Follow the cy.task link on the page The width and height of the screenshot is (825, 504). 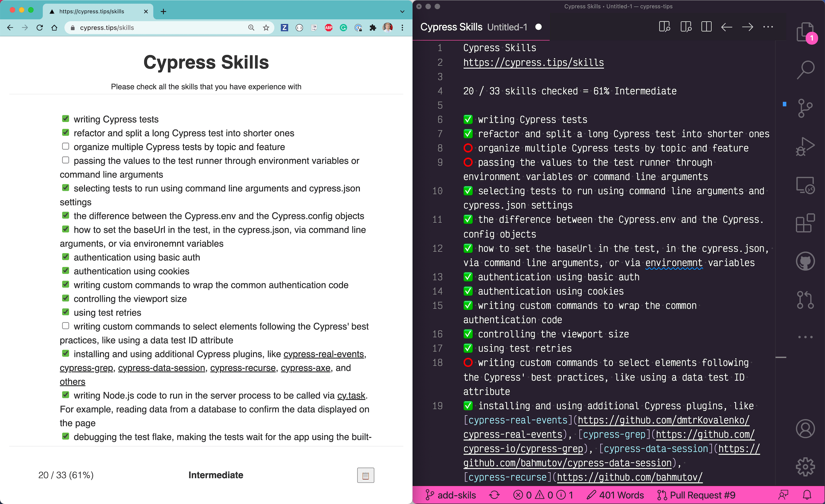pos(351,395)
